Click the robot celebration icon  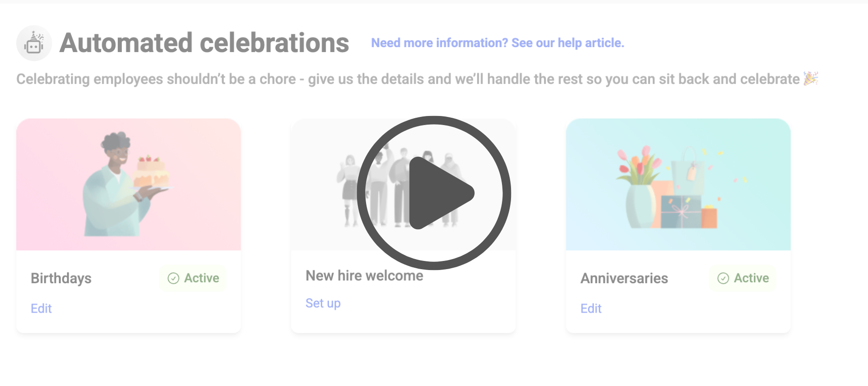tap(34, 43)
